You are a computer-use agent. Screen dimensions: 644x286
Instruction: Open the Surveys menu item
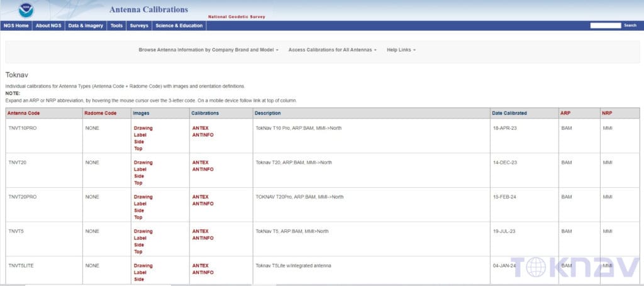coord(139,26)
